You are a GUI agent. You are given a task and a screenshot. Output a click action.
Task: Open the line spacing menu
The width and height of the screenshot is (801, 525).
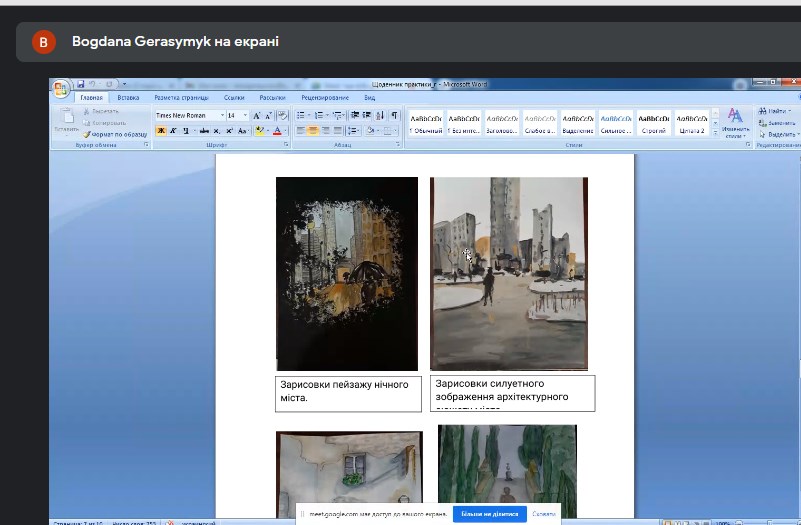click(x=352, y=131)
